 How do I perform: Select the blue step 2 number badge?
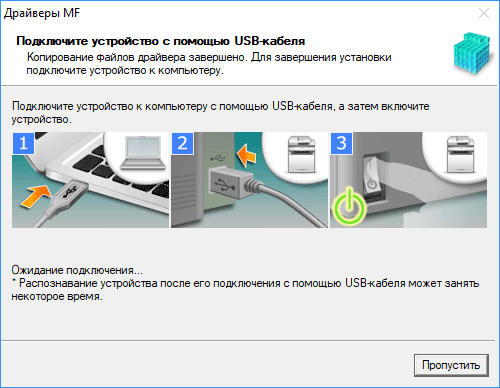[182, 143]
